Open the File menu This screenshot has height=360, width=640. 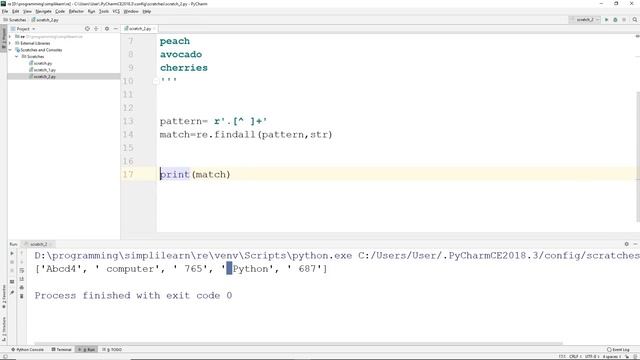pyautogui.click(x=5, y=11)
